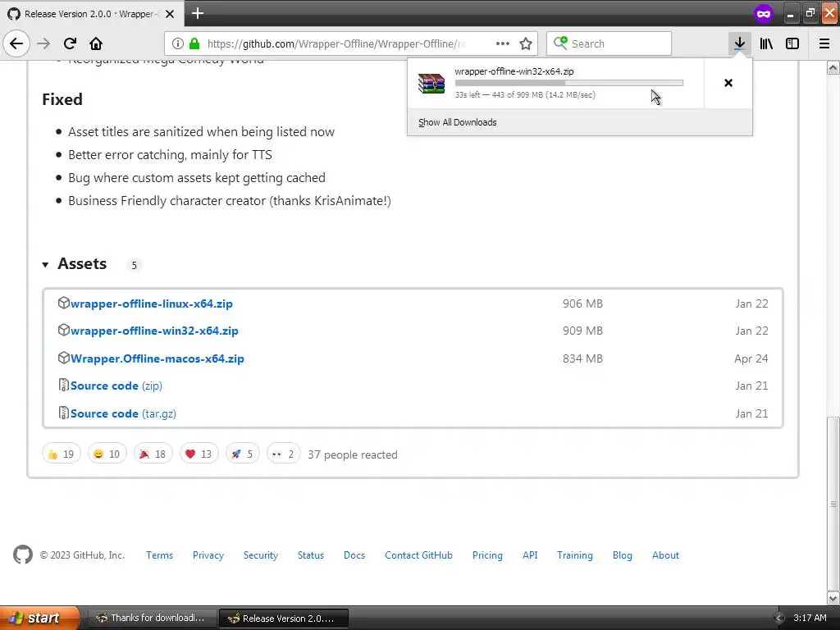Open page actions three-dot menu
The height and width of the screenshot is (630, 840).
[503, 44]
